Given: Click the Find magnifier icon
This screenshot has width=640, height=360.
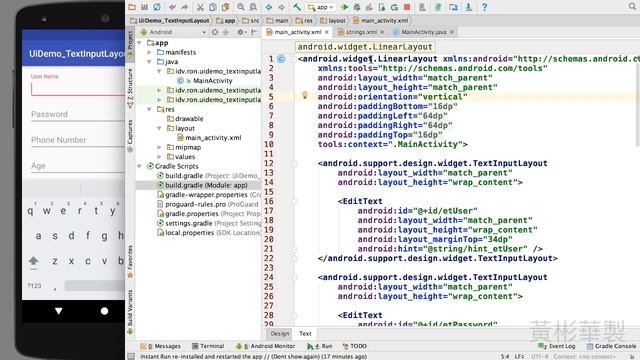Looking at the screenshot, I should [x=241, y=7].
